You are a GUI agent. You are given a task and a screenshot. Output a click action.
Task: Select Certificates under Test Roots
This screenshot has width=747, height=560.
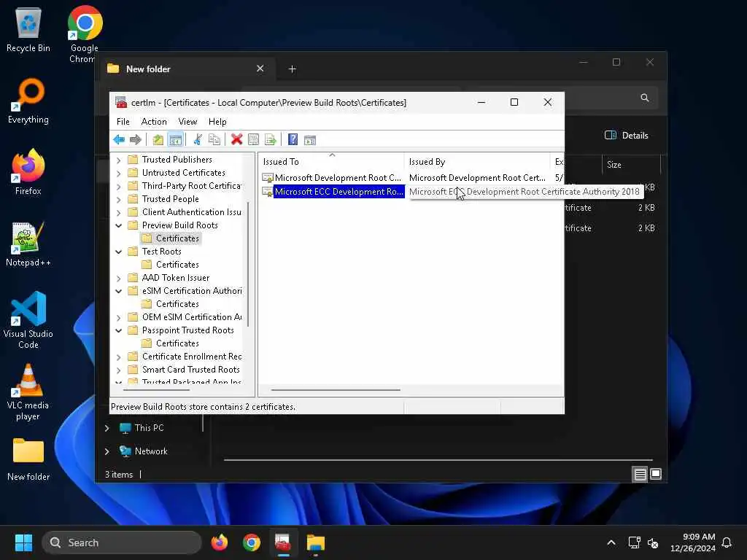point(171,264)
